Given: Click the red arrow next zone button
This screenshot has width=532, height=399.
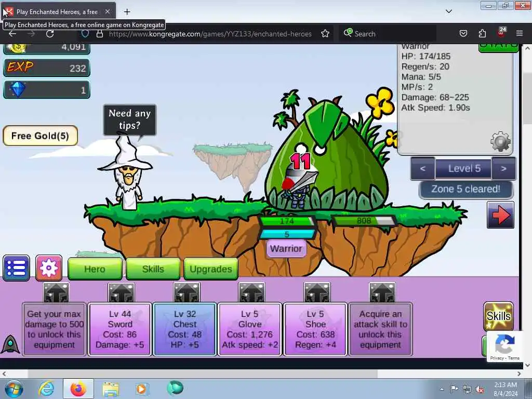Looking at the screenshot, I should (x=500, y=215).
